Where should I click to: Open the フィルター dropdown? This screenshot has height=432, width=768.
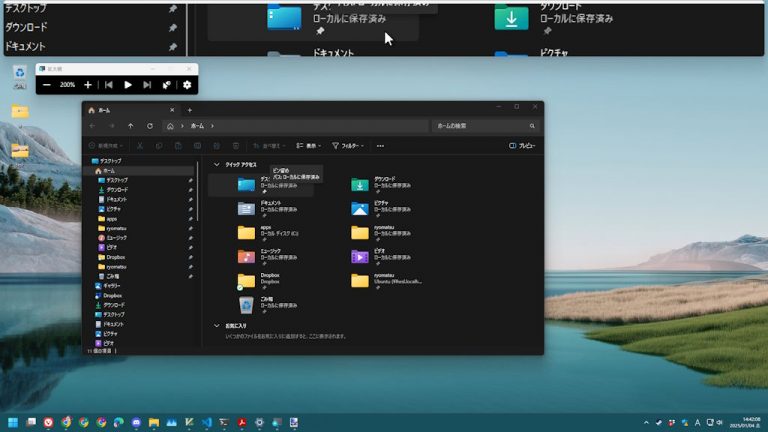click(348, 145)
